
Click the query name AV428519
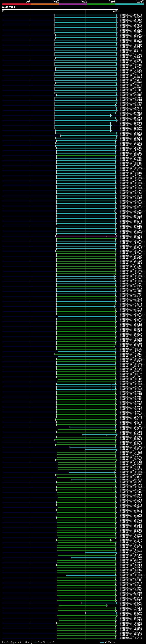[x=8, y=8]
